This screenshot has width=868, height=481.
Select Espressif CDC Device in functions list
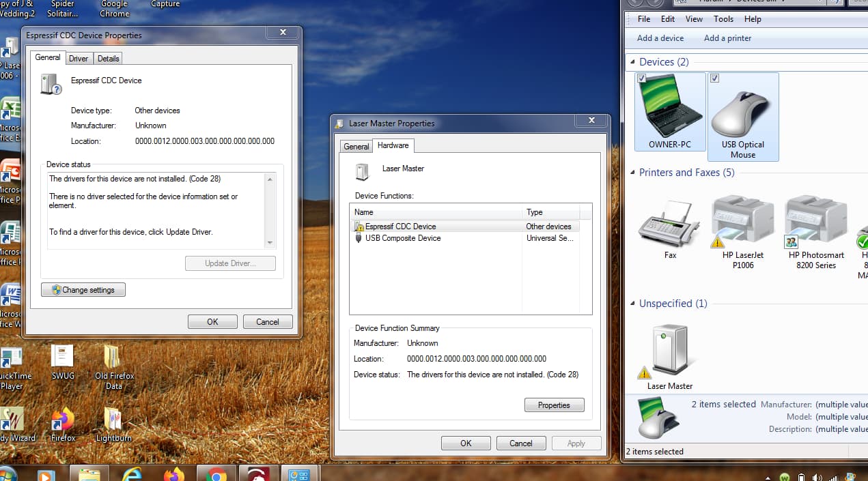(400, 227)
